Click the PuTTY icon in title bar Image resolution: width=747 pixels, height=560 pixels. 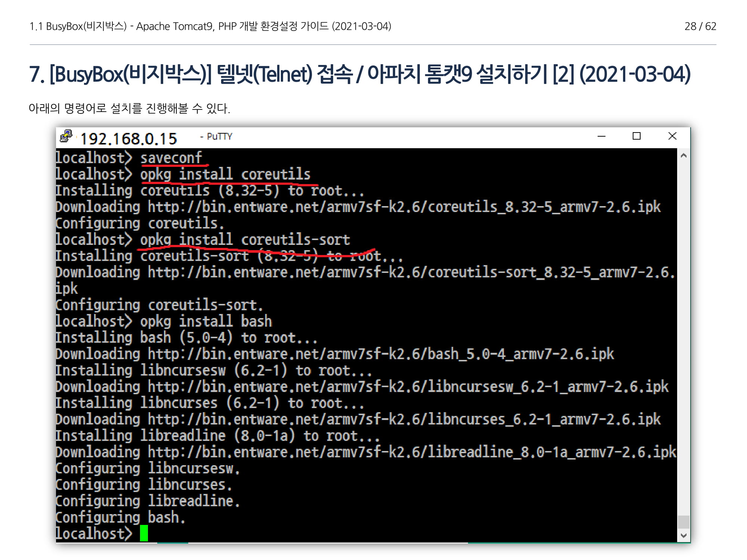coord(66,137)
